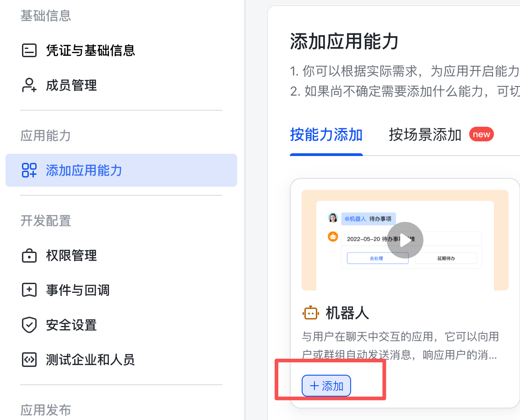
Task: Select the 添加应用能力 grid-plus icon
Action: 29,170
